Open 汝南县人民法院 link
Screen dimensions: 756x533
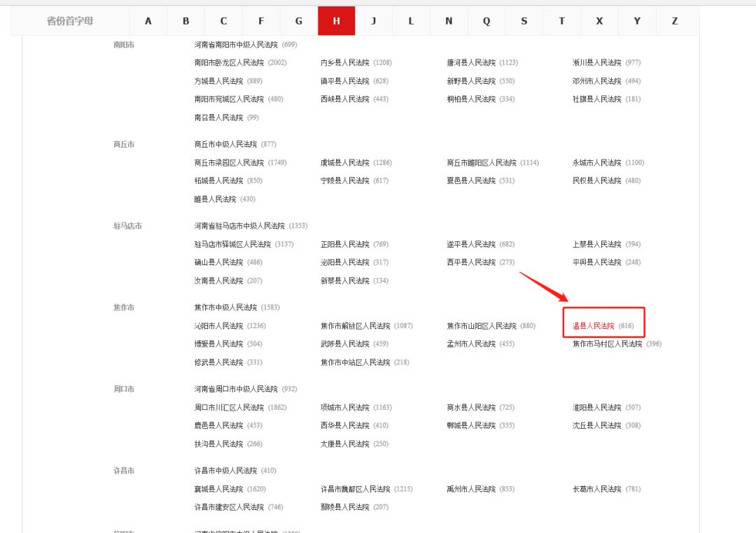tap(218, 280)
